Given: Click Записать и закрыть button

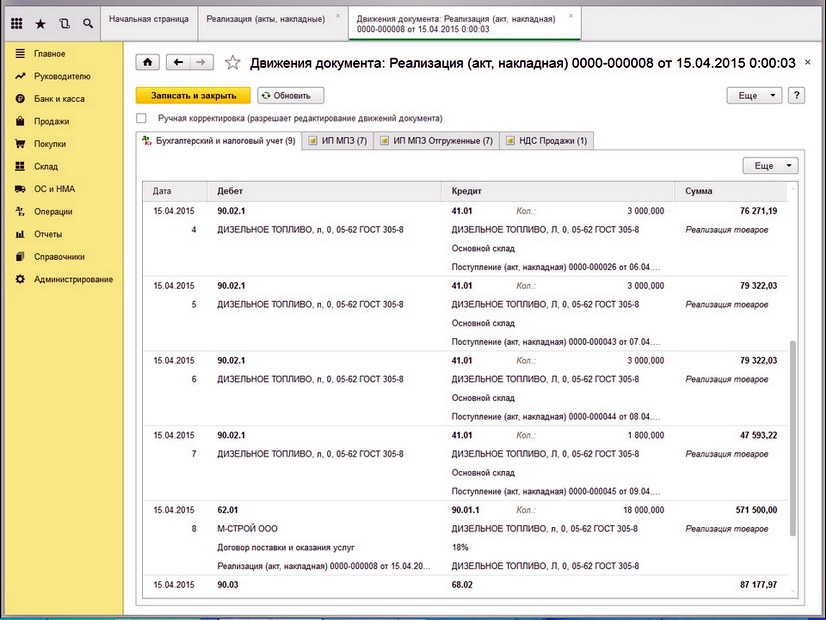Looking at the screenshot, I should (193, 96).
